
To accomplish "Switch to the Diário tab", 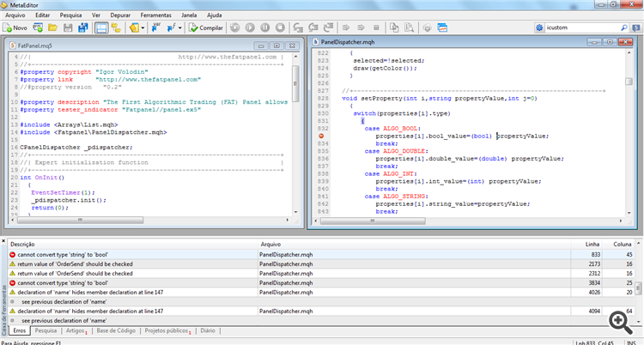I will [x=208, y=330].
